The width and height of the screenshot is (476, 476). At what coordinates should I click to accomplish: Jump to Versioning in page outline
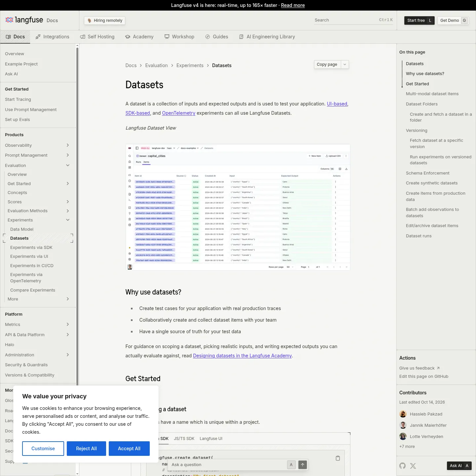pyautogui.click(x=416, y=131)
